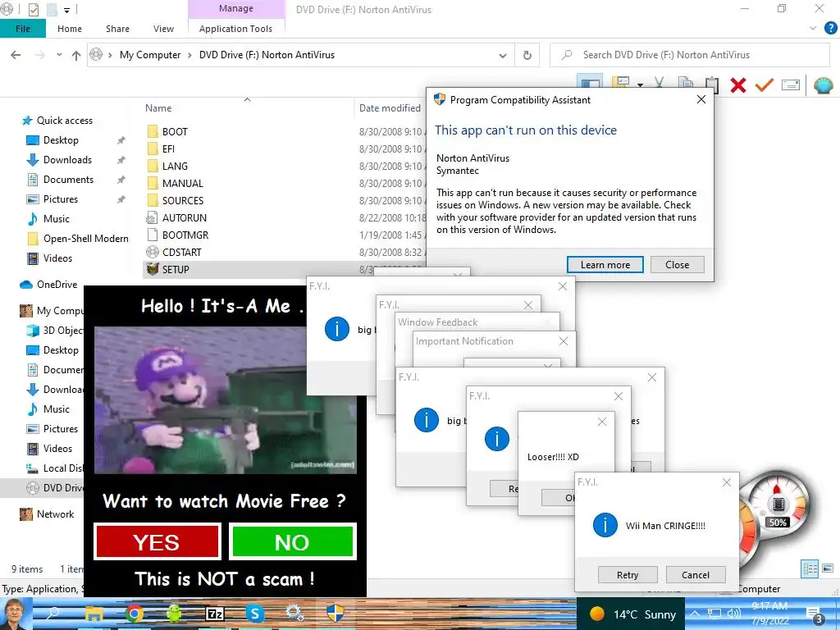Click the envelope E-mail toolbar icon

(x=791, y=84)
